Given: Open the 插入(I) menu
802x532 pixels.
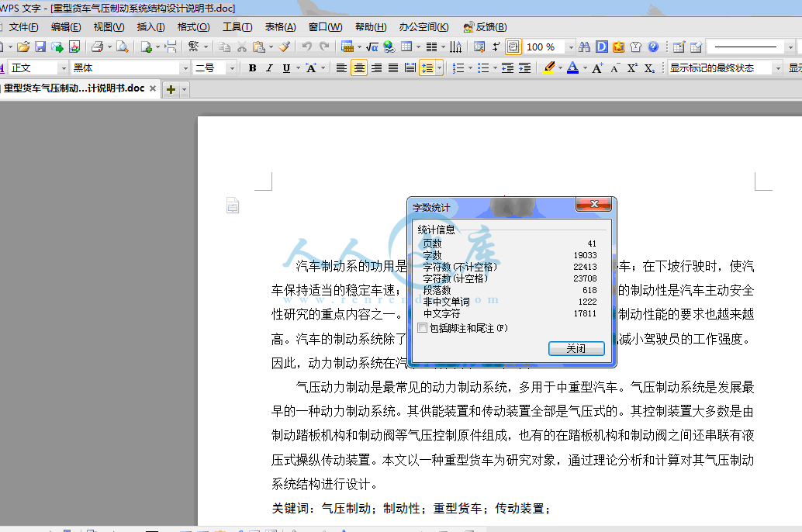Looking at the screenshot, I should click(x=151, y=27).
